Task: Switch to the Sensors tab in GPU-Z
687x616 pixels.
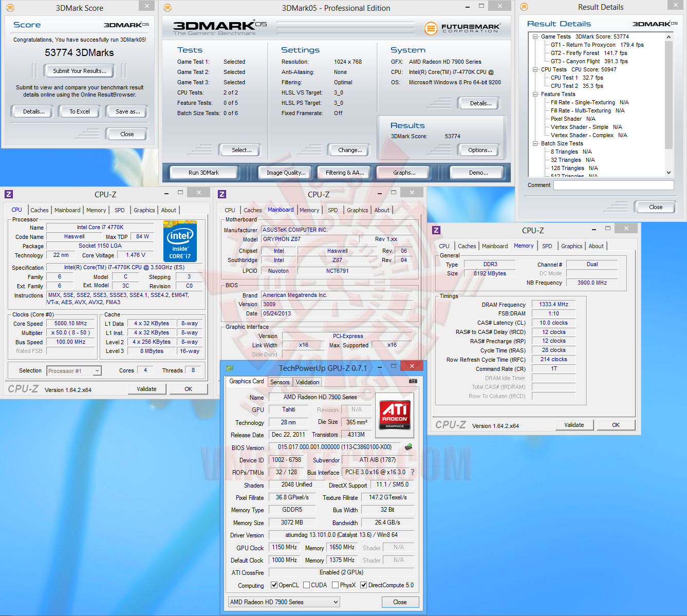Action: coord(280,382)
